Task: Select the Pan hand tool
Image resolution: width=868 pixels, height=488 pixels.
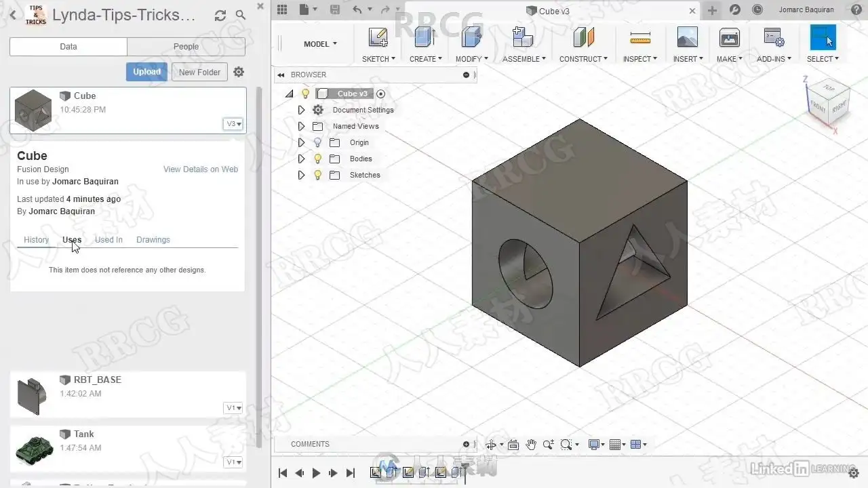Action: [531, 445]
